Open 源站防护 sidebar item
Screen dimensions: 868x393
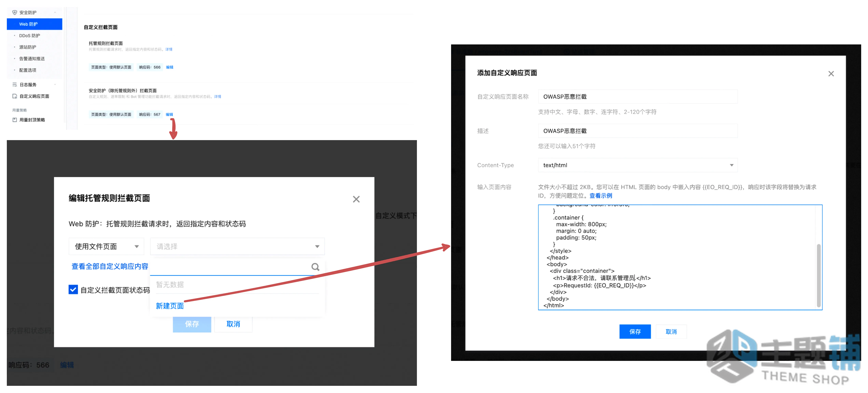(x=28, y=47)
